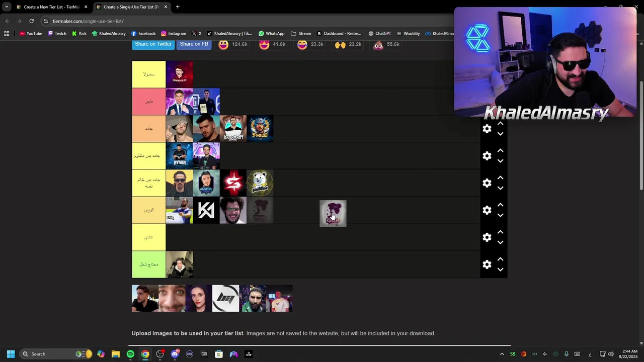Show hidden system tray icons chevron

tap(502, 354)
